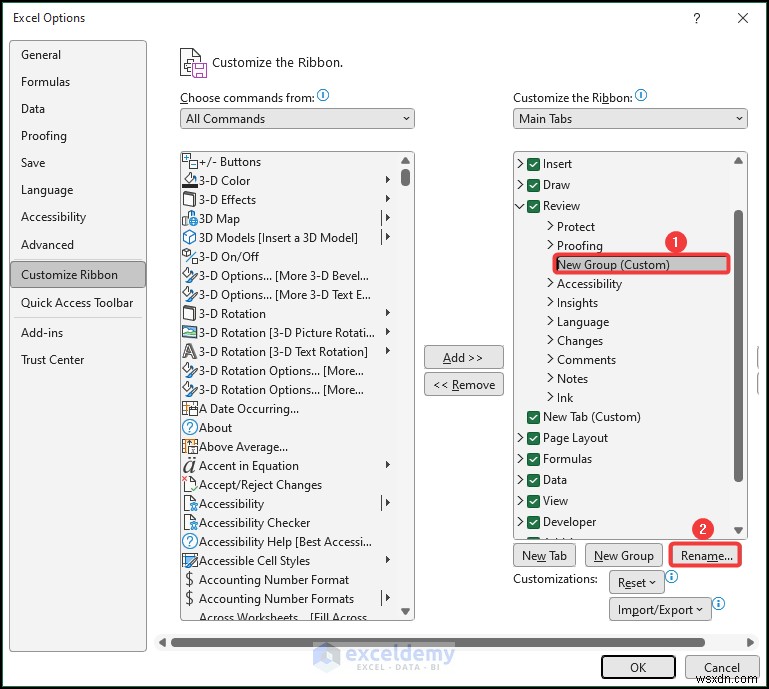Uncheck the Developer tab checkbox
The width and height of the screenshot is (769, 689).
click(534, 522)
